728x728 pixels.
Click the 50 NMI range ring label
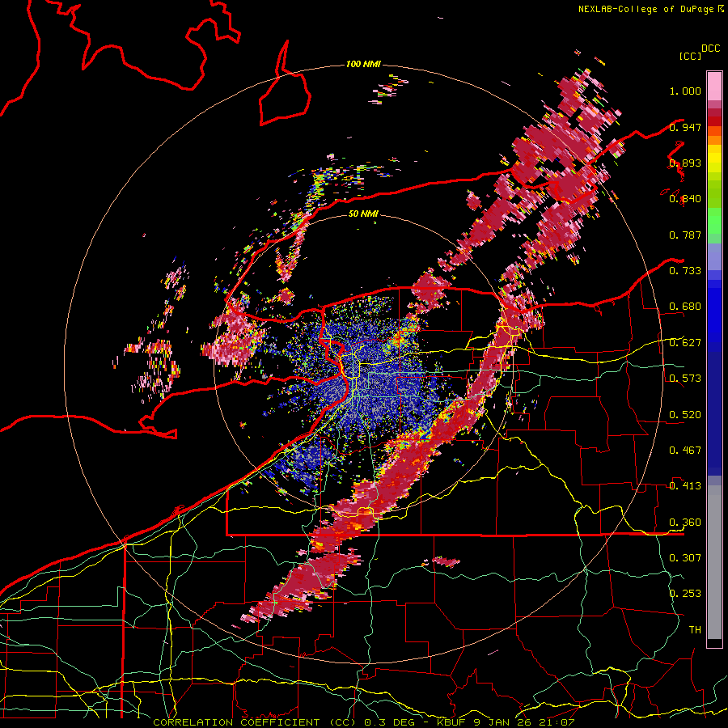363,214
